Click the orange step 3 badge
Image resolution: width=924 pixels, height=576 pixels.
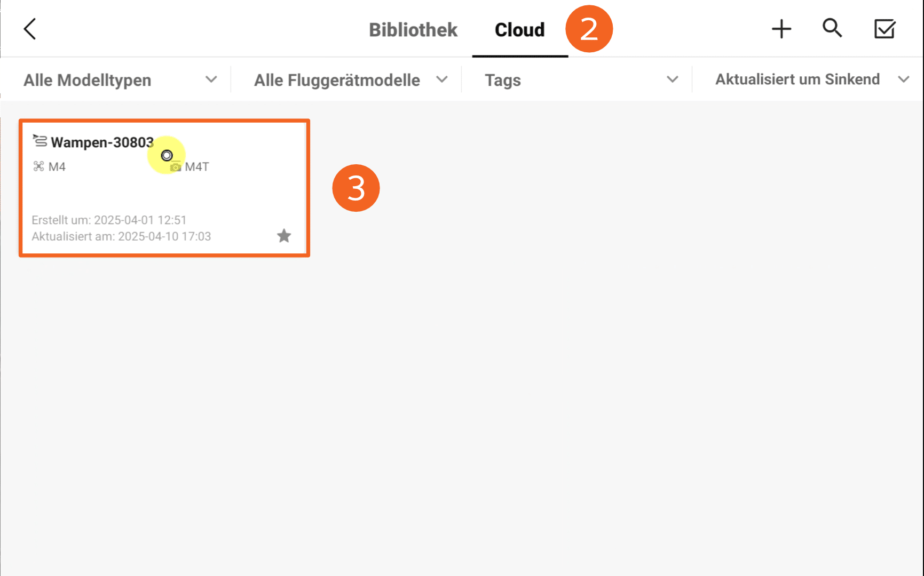click(356, 188)
